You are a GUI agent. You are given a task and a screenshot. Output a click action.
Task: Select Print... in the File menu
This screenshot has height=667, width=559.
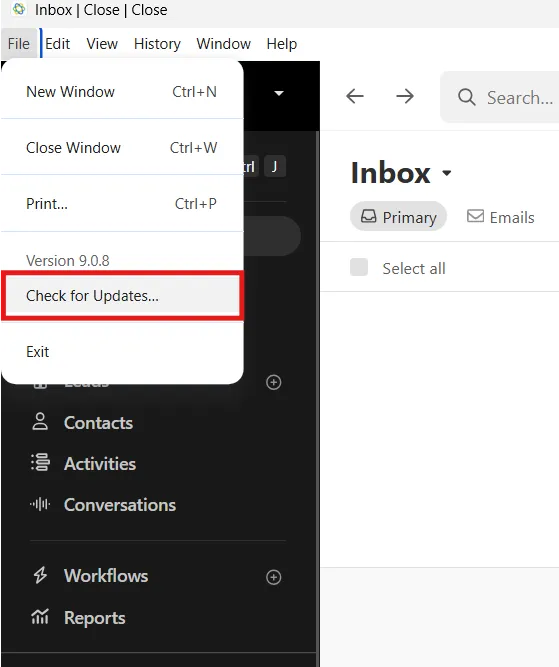click(122, 204)
